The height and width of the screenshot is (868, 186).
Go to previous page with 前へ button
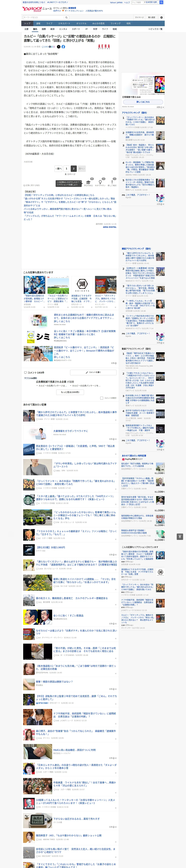(58, 169)
